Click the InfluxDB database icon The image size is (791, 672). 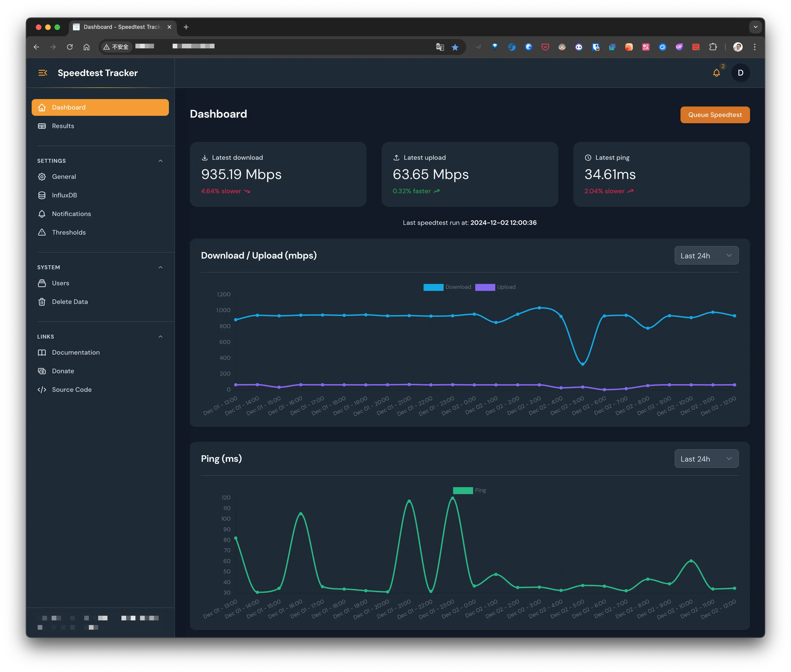click(x=42, y=195)
